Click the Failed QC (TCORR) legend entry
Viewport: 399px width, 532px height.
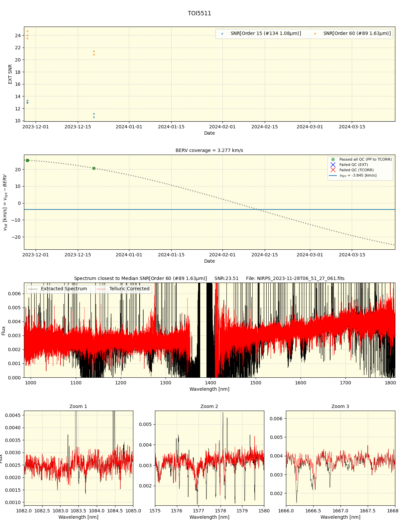pos(352,170)
